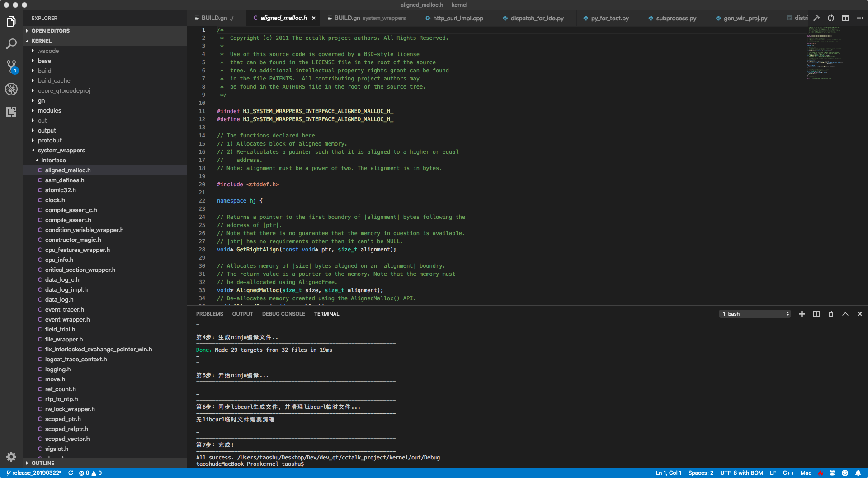Open the Search view in activity bar
Viewport: 868px width, 478px height.
pos(11,44)
